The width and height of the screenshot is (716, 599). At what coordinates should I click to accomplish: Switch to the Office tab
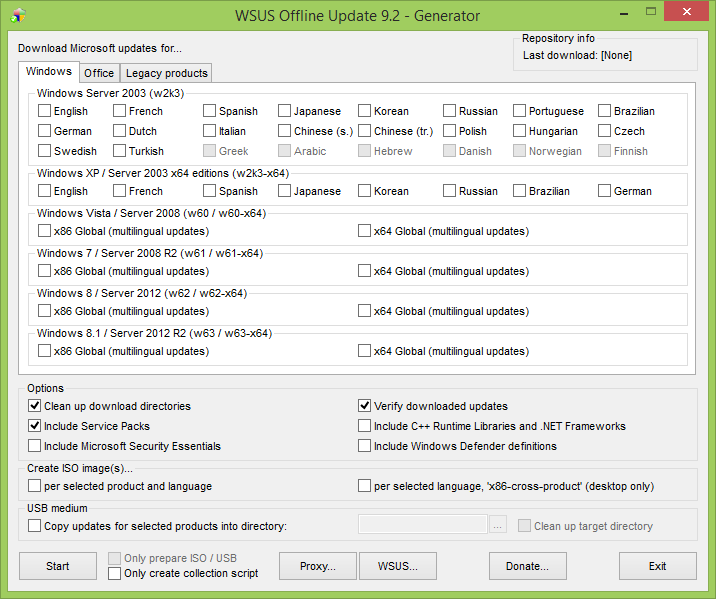99,73
